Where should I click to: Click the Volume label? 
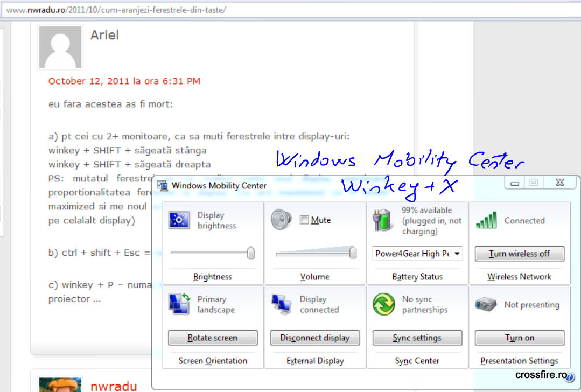click(x=314, y=277)
